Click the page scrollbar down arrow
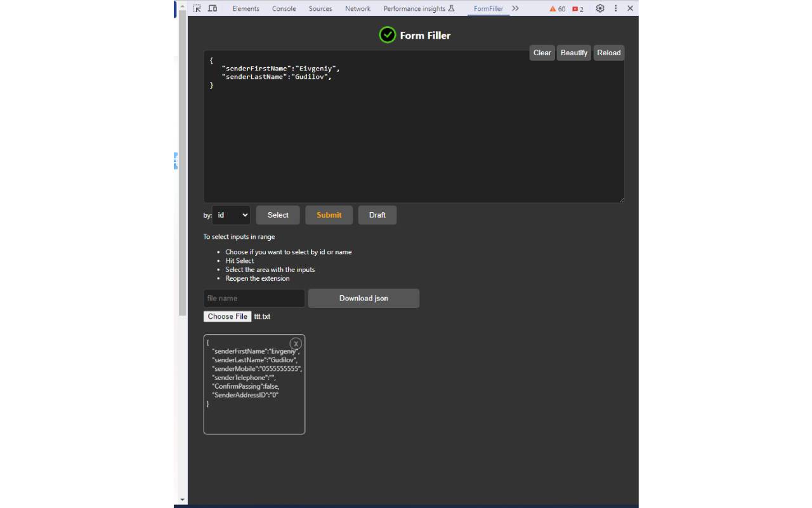This screenshot has width=812, height=508. [x=183, y=500]
